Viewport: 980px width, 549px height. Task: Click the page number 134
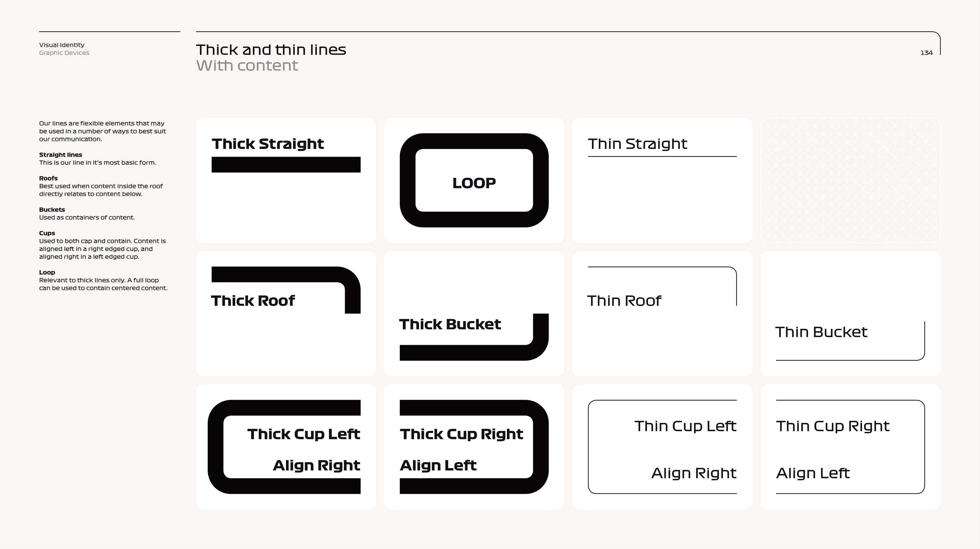[926, 53]
